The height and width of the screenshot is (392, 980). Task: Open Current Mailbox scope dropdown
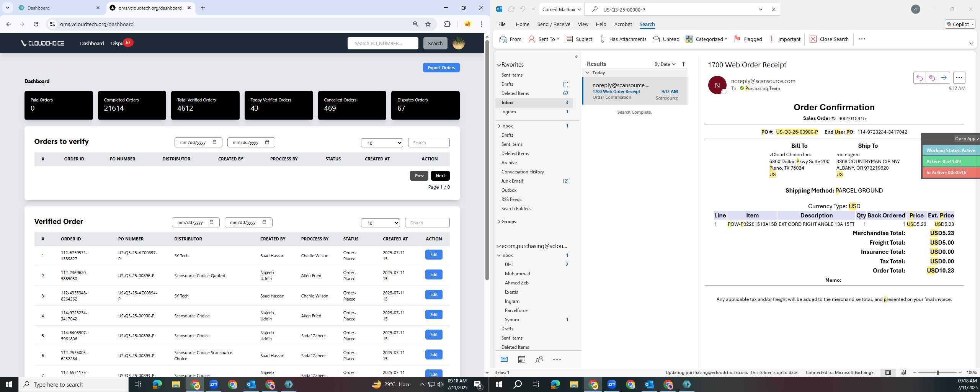[561, 9]
